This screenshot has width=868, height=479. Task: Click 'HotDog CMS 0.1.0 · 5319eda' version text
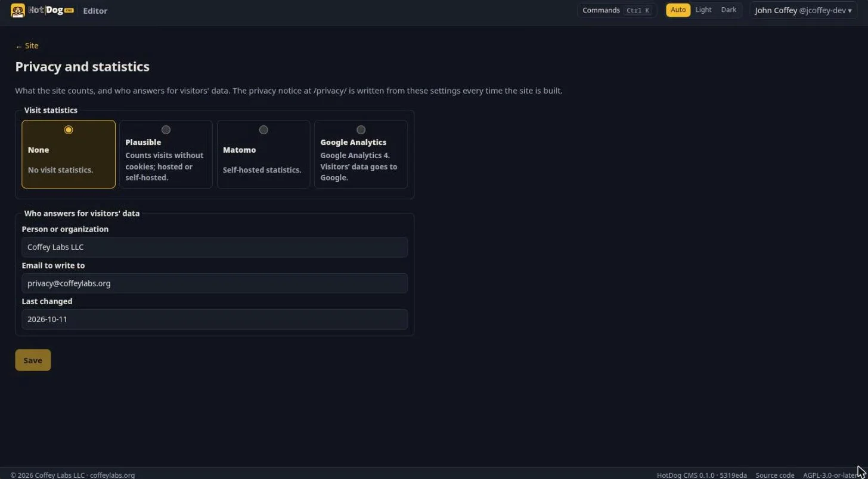click(x=702, y=475)
